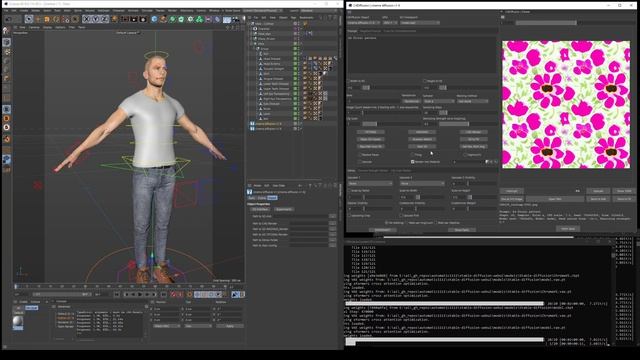Click inside the prompt text area
The width and height of the screenshot is (640, 360).
(422, 55)
